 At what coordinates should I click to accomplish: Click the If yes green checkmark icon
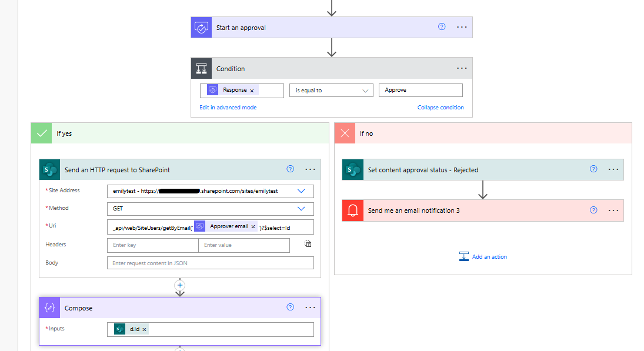point(42,133)
